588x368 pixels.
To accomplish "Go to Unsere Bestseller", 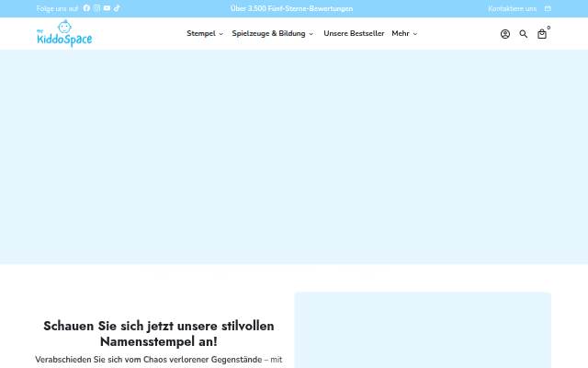I will 354,33.
